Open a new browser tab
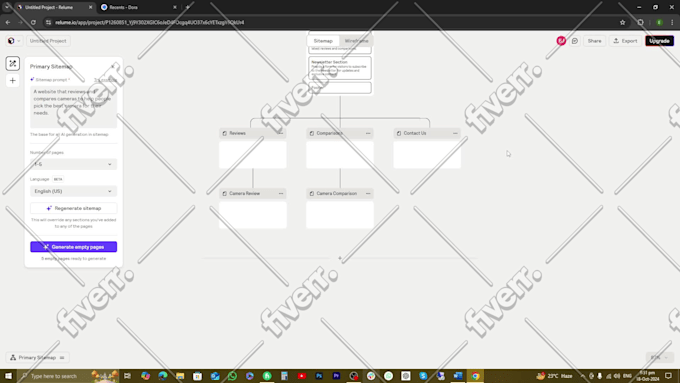680x383 pixels. pos(187,7)
